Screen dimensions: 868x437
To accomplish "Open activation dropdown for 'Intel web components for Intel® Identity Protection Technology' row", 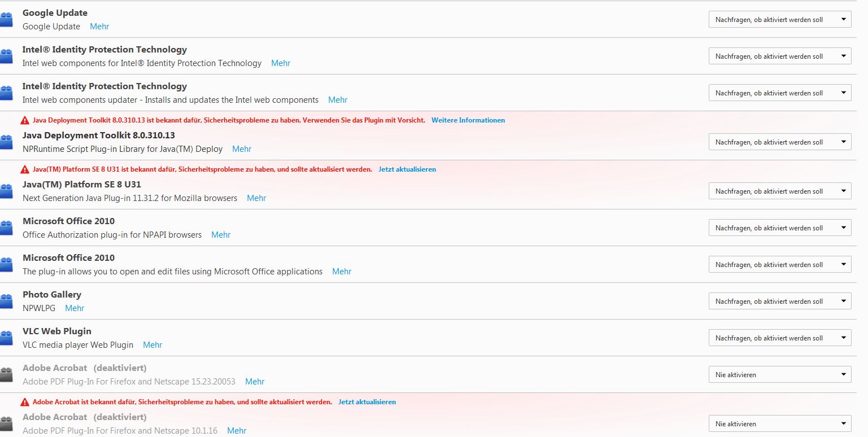I will pos(780,56).
